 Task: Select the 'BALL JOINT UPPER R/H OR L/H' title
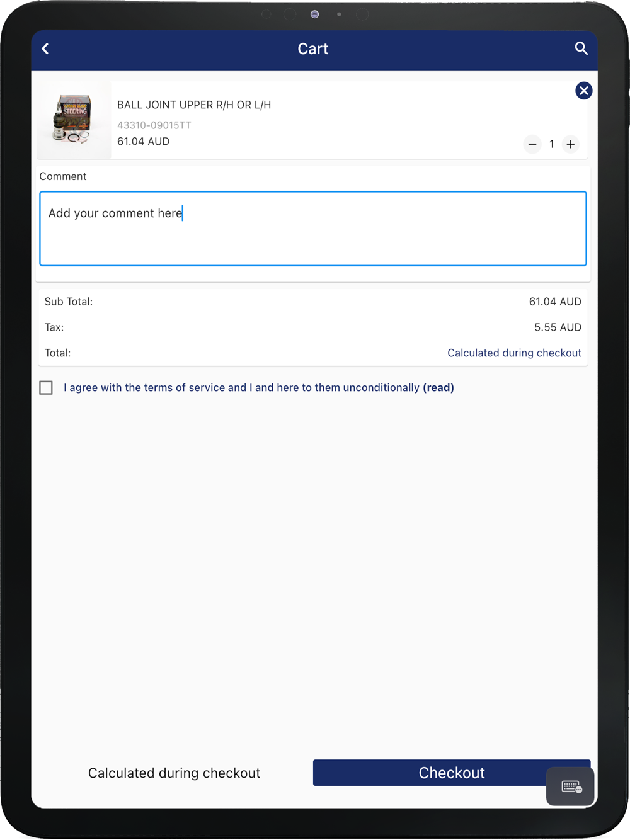pyautogui.click(x=194, y=105)
